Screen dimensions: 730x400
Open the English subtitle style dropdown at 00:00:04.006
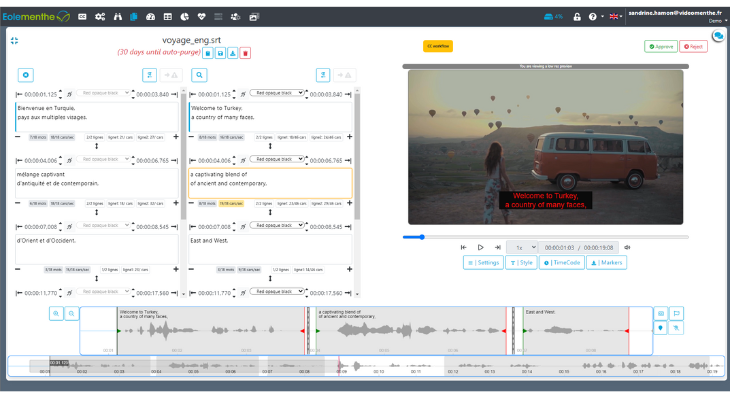click(277, 159)
